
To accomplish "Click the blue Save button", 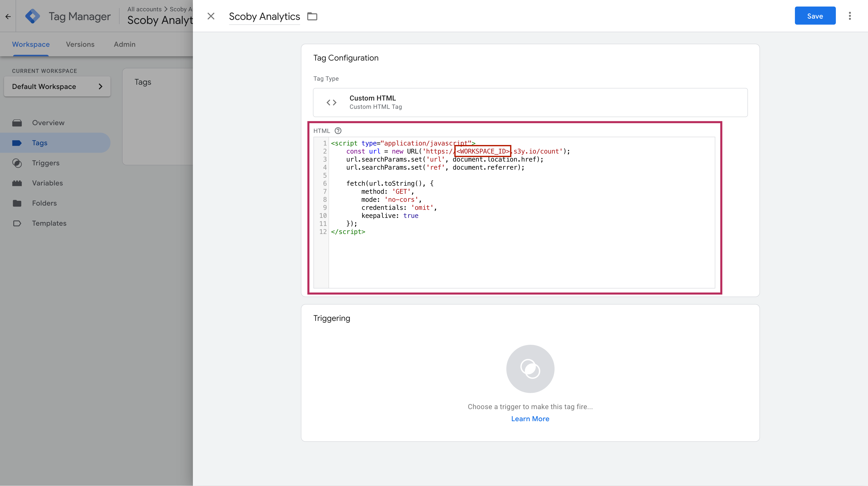I will tap(815, 16).
